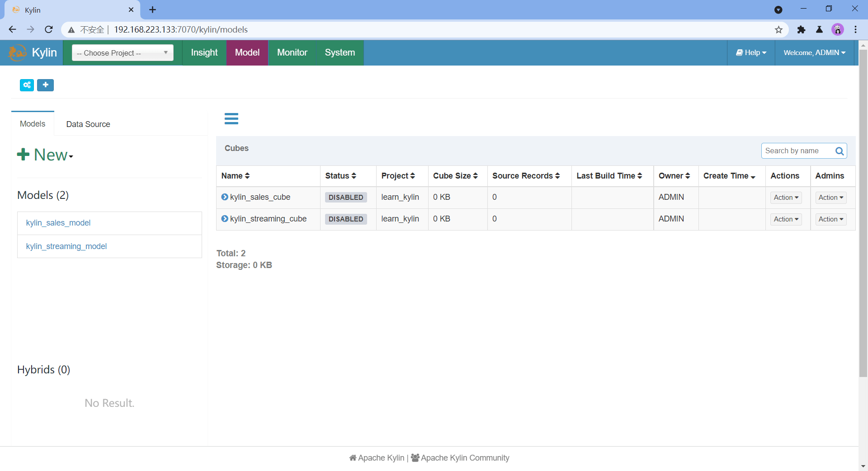Open the Choose Project dropdown
The height and width of the screenshot is (471, 868).
[x=123, y=53]
